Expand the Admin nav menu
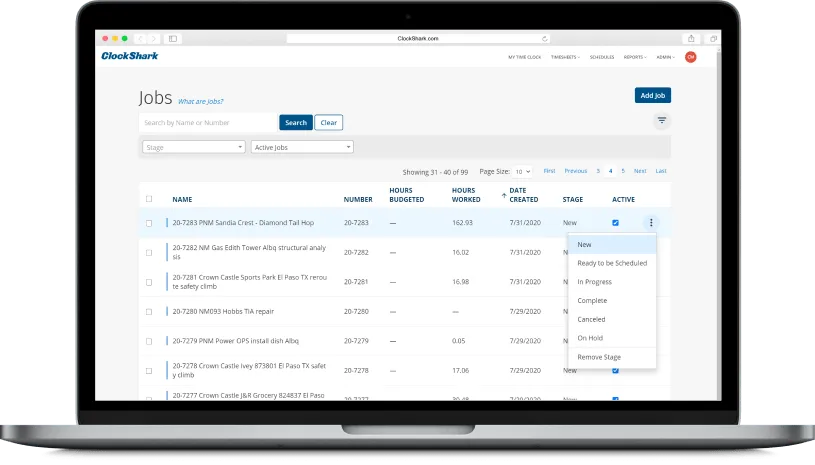 click(665, 57)
